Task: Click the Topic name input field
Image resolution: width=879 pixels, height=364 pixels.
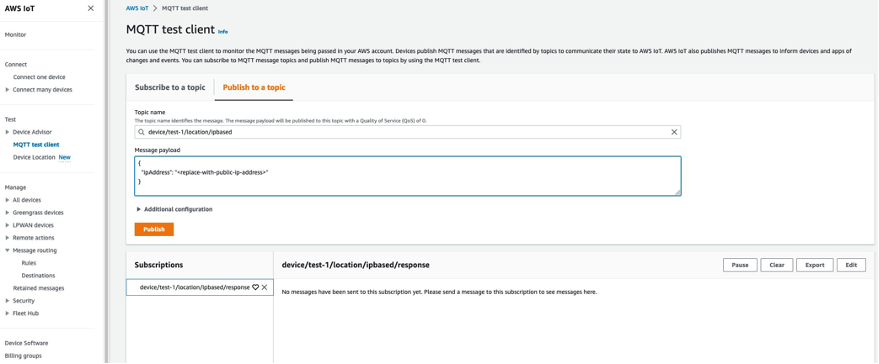Action: (408, 132)
